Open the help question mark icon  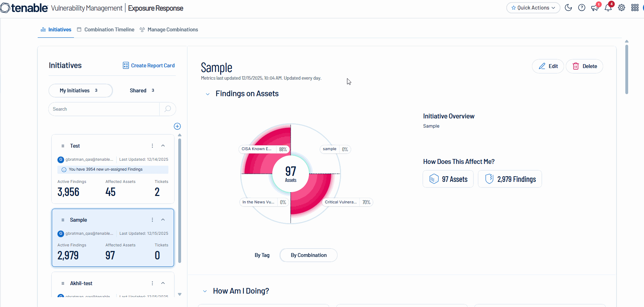point(582,8)
